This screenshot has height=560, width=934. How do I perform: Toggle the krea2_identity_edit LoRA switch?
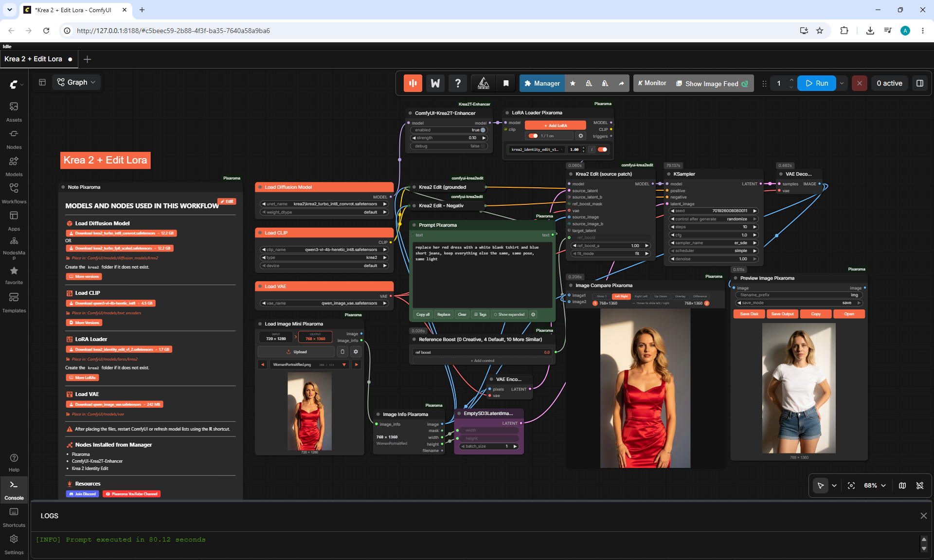click(x=602, y=149)
